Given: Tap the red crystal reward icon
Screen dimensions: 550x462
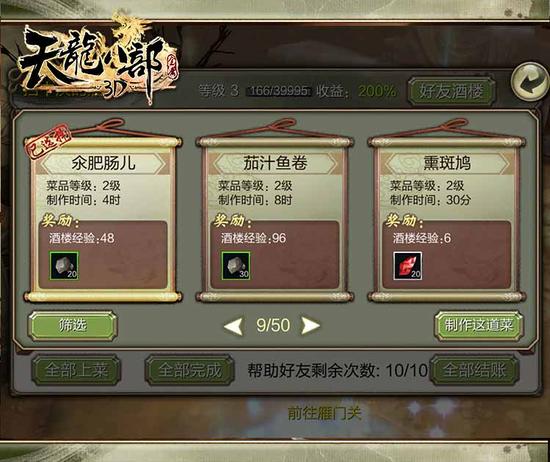Looking at the screenshot, I should click(x=408, y=266).
